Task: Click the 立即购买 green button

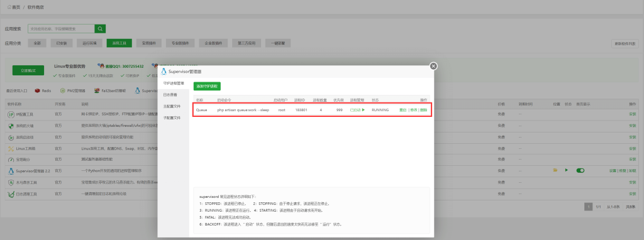Action: click(x=28, y=70)
